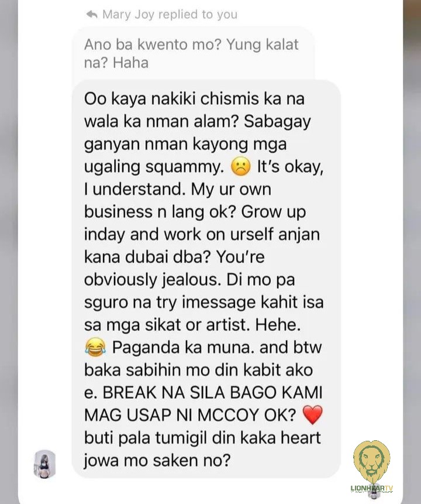Click the reply arrow icon beside Mary Joy

click(x=92, y=14)
